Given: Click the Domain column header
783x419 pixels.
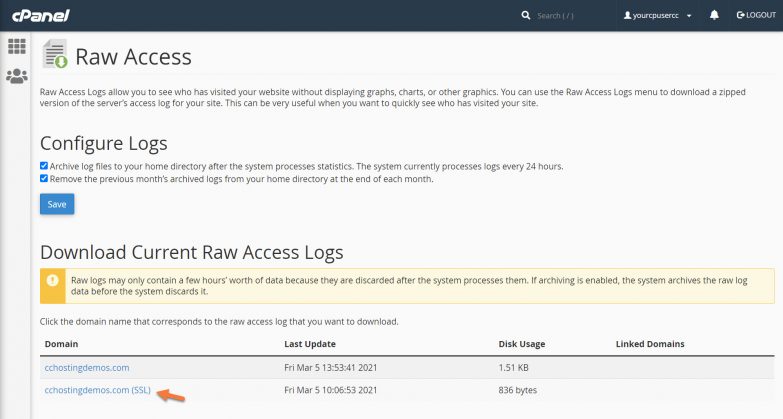Looking at the screenshot, I should point(60,344).
